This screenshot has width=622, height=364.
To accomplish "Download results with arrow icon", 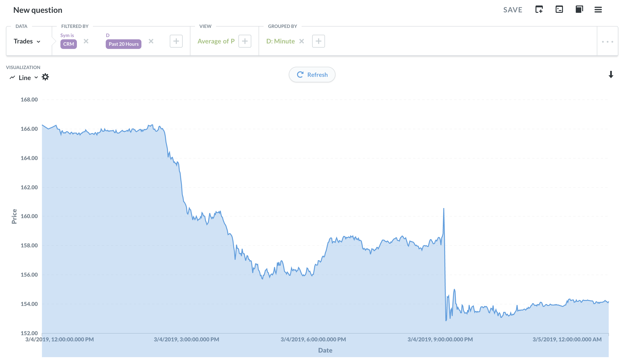I will click(611, 75).
